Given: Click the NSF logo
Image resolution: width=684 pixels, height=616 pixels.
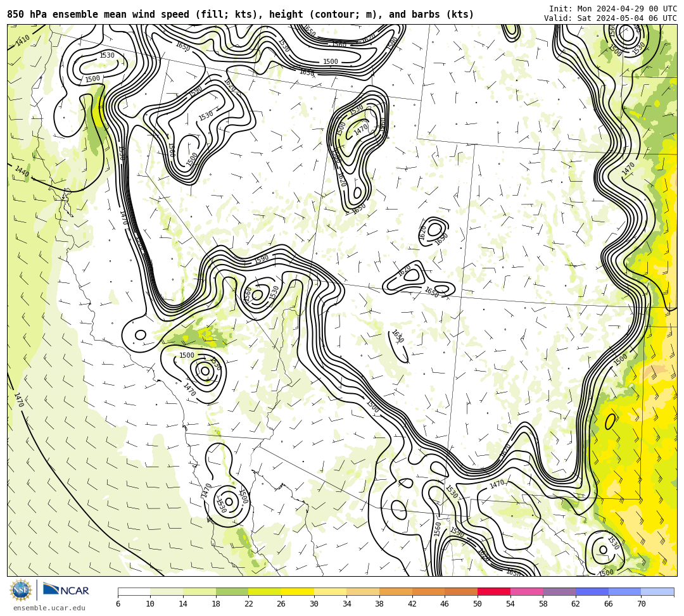Looking at the screenshot, I should point(20,590).
